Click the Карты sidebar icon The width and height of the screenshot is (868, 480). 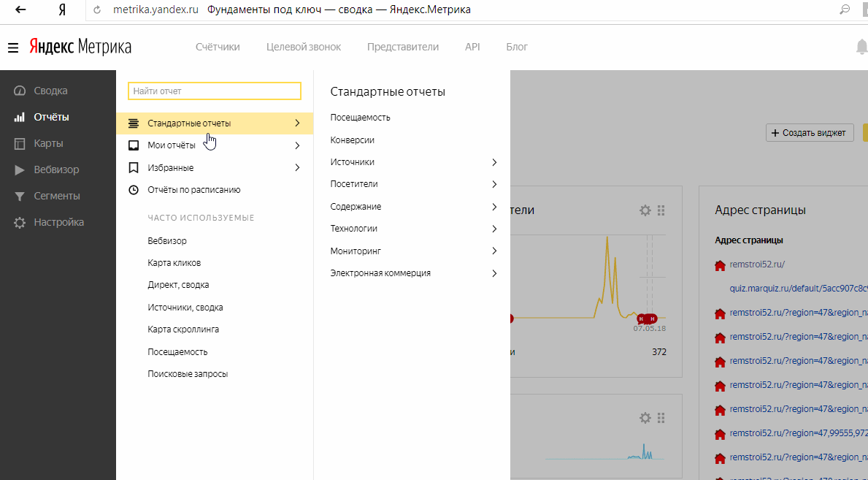[x=20, y=143]
